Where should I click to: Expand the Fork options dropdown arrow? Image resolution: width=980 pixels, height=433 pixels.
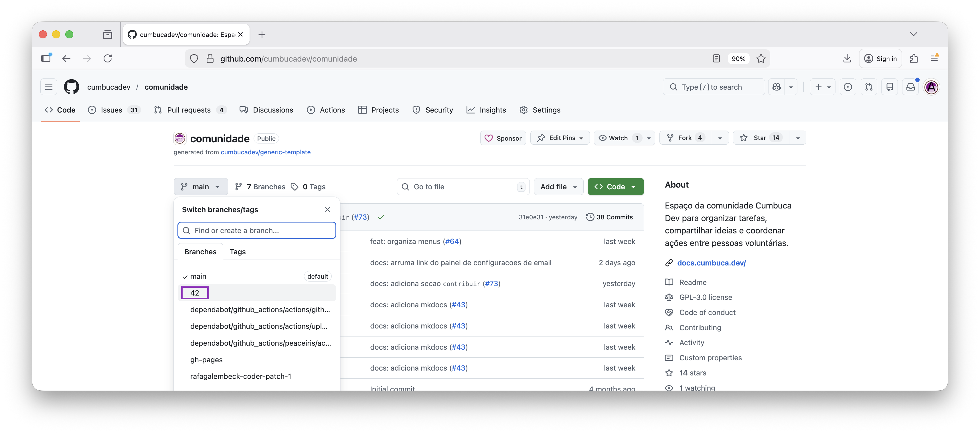click(720, 138)
